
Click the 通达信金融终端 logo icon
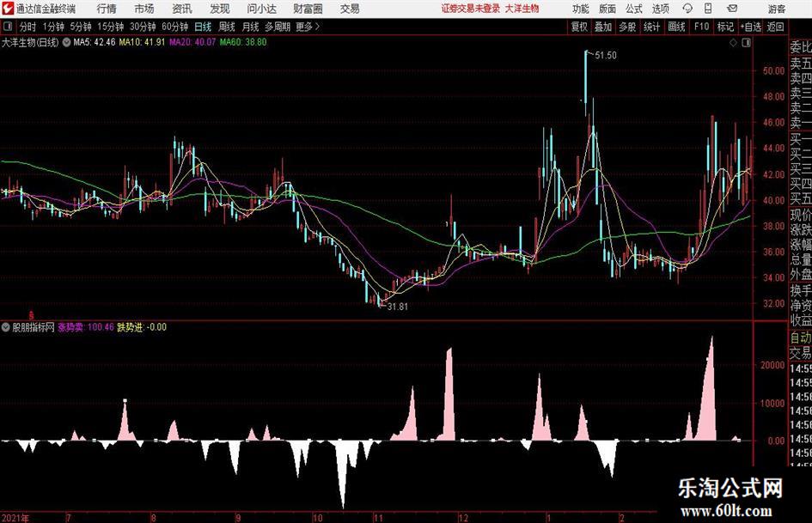coord(8,9)
